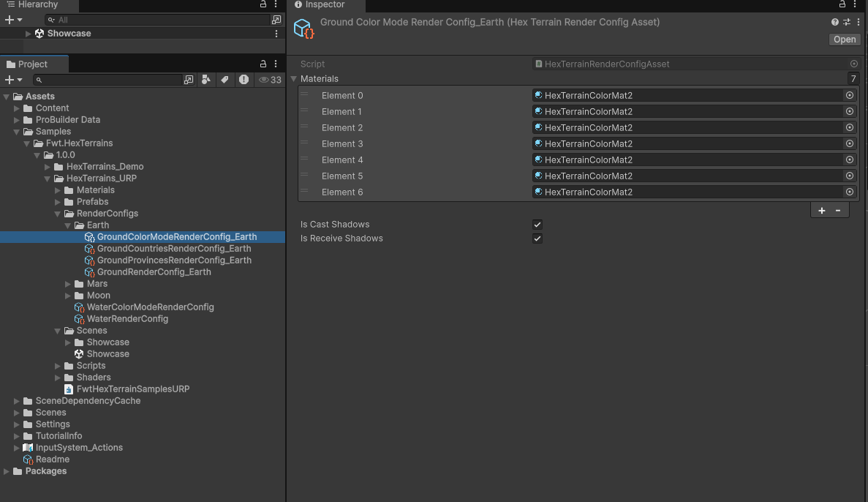Image resolution: width=868 pixels, height=502 pixels.
Task: Toggle Is Receive Shadows checkbox
Action: point(537,239)
